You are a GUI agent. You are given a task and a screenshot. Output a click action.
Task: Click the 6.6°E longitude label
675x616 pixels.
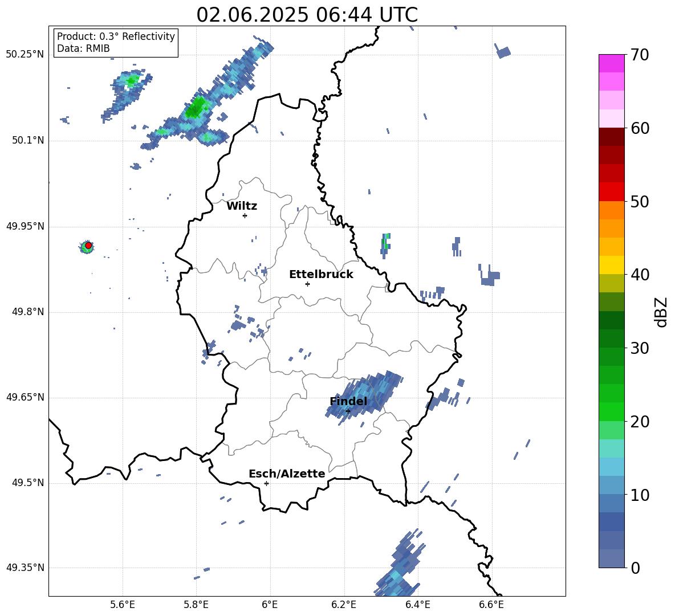(x=491, y=605)
